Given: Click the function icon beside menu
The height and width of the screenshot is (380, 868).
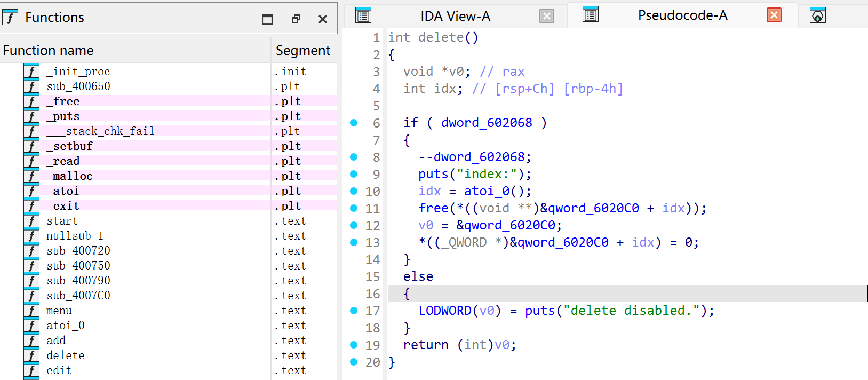Looking at the screenshot, I should (x=31, y=311).
